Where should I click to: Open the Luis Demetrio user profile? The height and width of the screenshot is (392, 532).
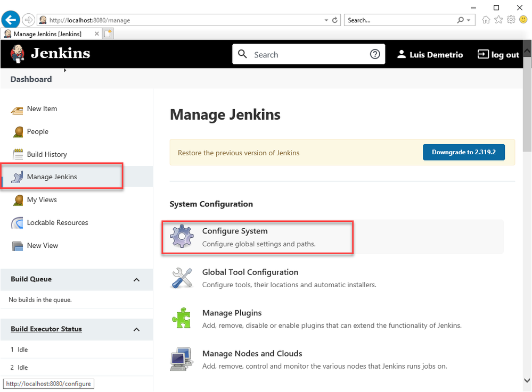(x=430, y=55)
